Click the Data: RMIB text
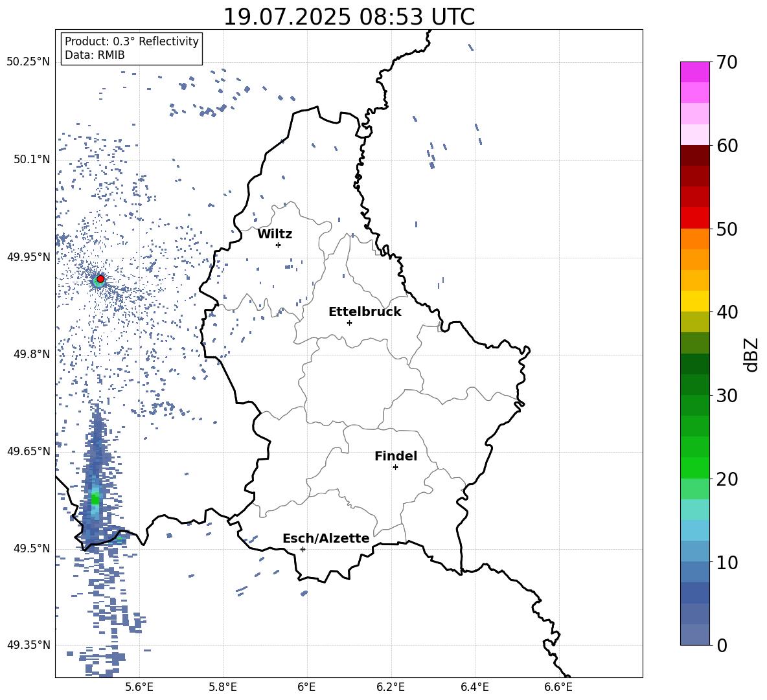 tap(95, 55)
